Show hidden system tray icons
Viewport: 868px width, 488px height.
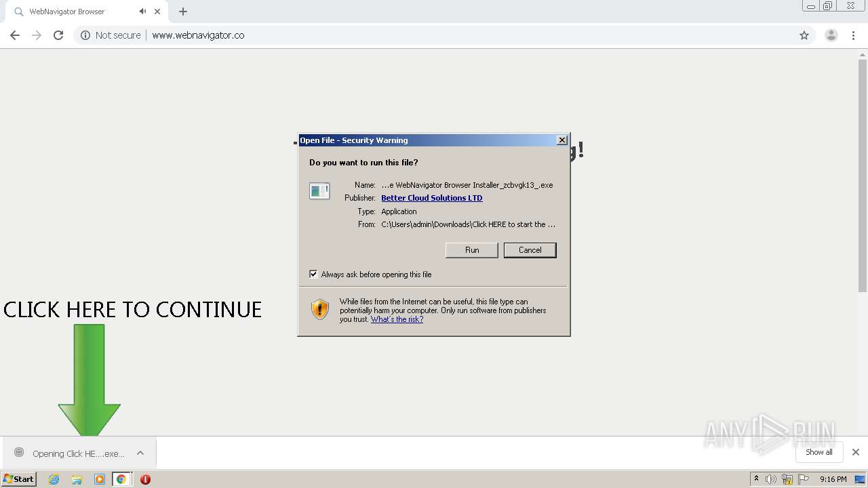(757, 479)
